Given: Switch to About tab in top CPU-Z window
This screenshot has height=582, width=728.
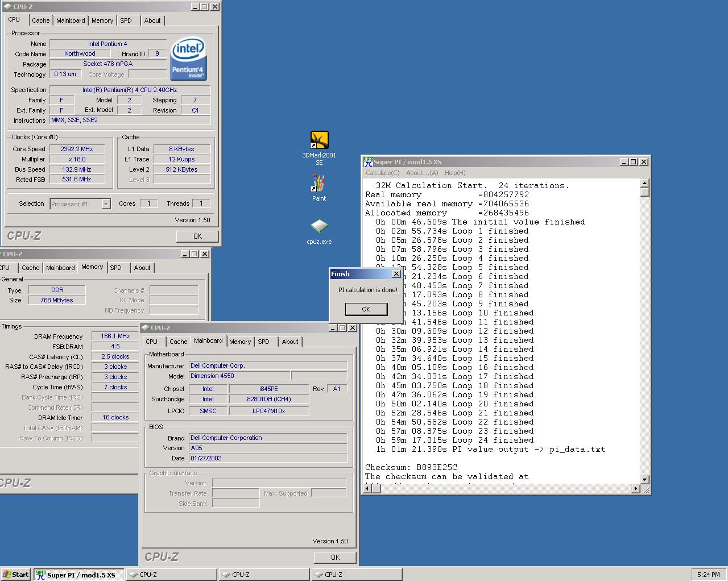Looking at the screenshot, I should (x=152, y=20).
